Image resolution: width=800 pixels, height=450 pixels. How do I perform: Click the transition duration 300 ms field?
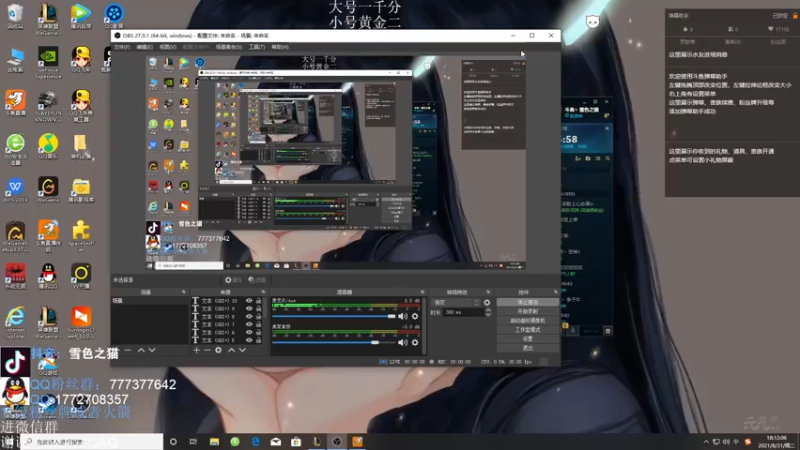[463, 312]
